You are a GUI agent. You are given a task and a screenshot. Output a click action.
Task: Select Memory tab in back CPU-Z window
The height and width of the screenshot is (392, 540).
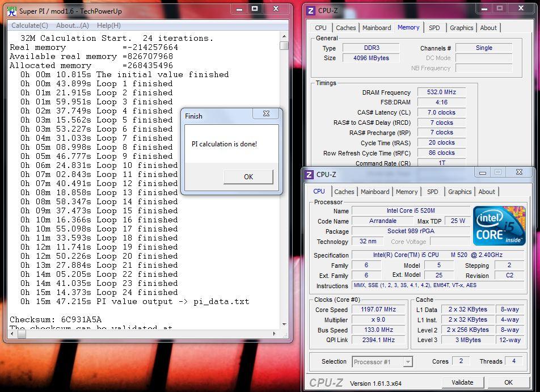point(408,27)
